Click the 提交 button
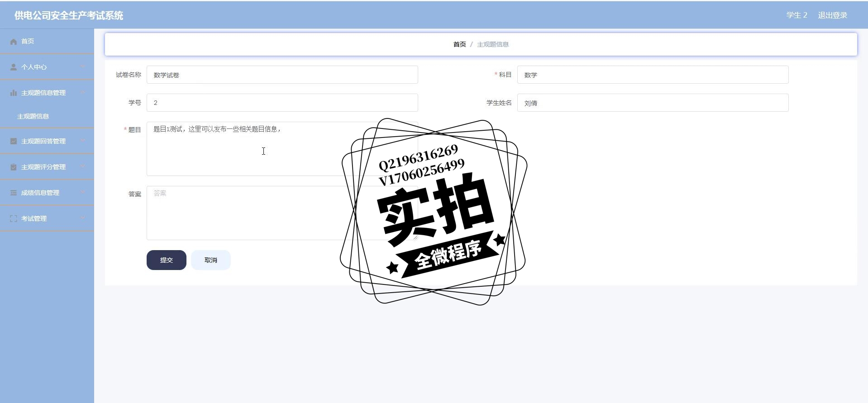Screen dimensions: 868x403 (x=167, y=260)
